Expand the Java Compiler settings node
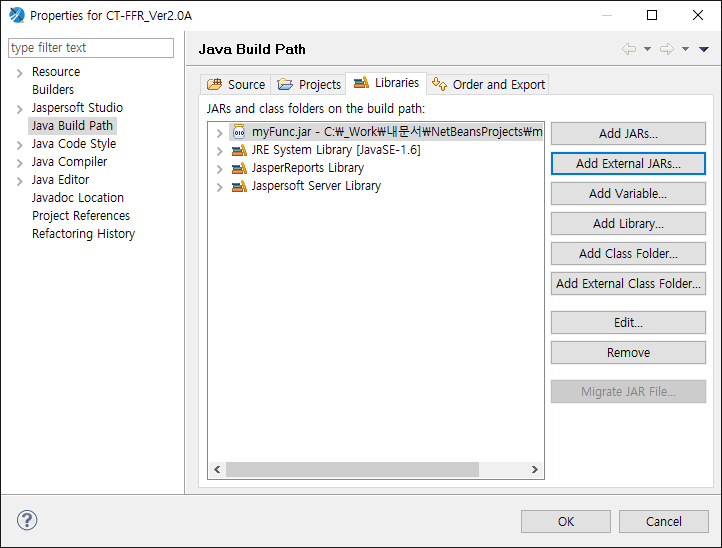 (19, 163)
